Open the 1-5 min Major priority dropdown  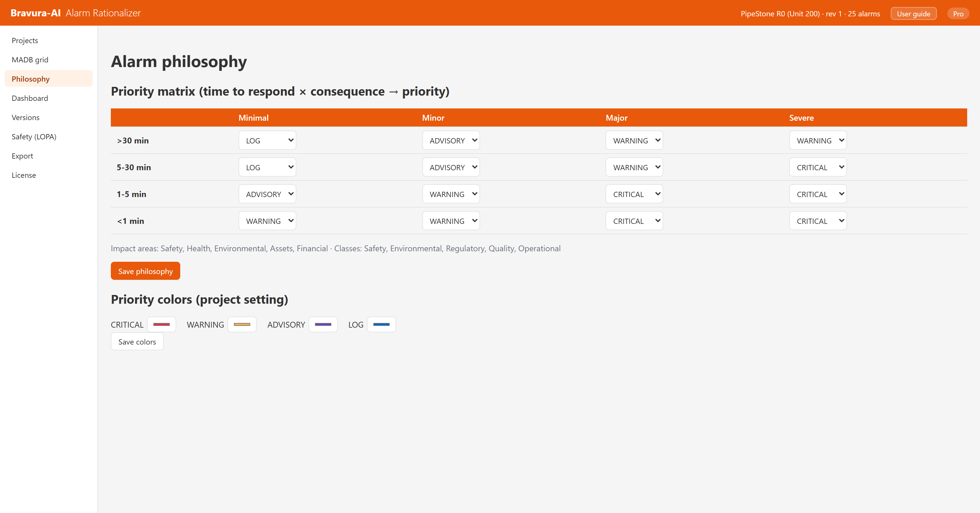[x=634, y=194]
